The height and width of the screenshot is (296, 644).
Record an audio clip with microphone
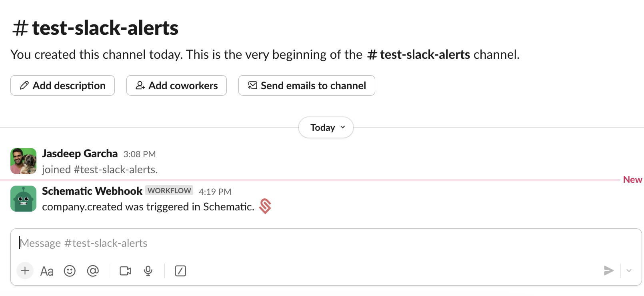pyautogui.click(x=148, y=271)
